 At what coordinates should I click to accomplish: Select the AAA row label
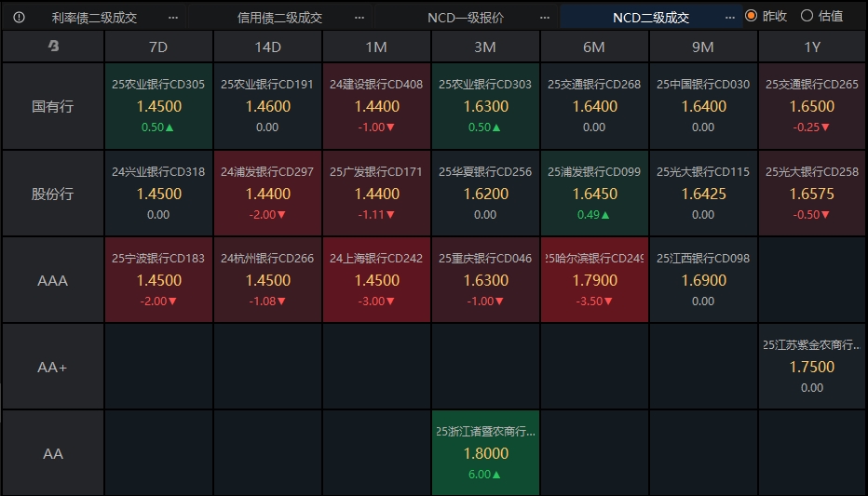click(52, 280)
